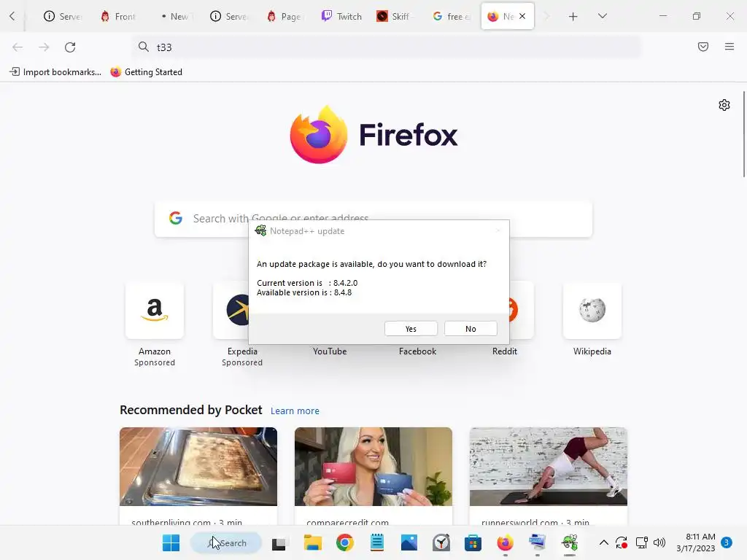The width and height of the screenshot is (747, 560).
Task: Click the Facebook shortcut label
Action: [417, 351]
